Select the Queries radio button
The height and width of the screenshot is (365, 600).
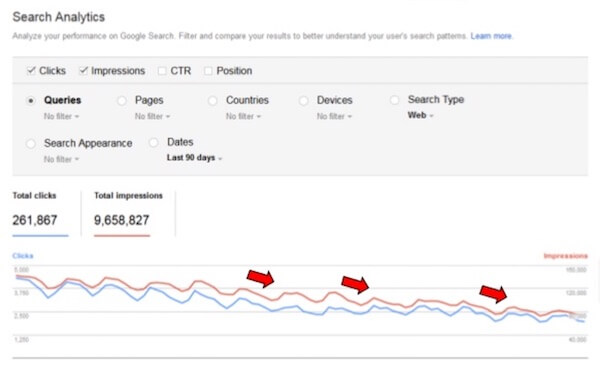point(31,101)
